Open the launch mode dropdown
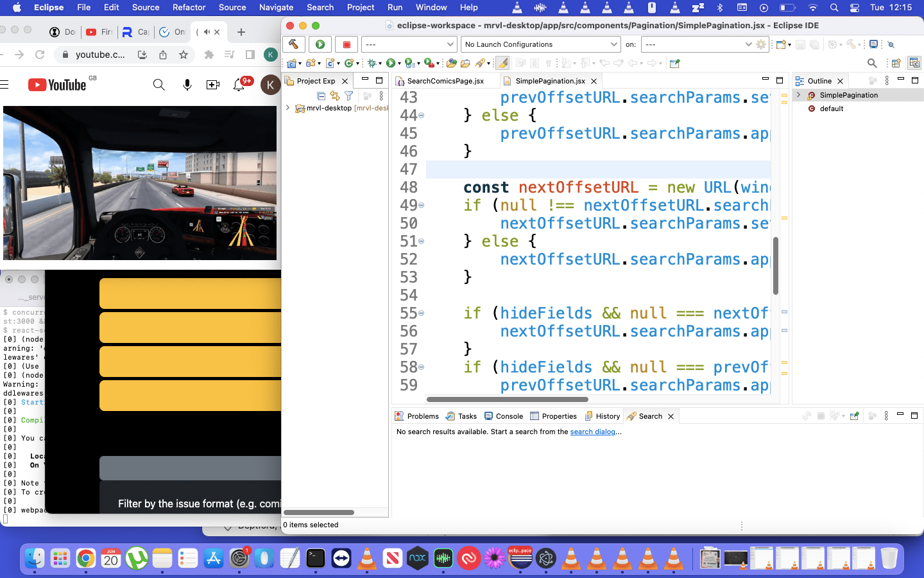This screenshot has height=578, width=924. point(409,44)
